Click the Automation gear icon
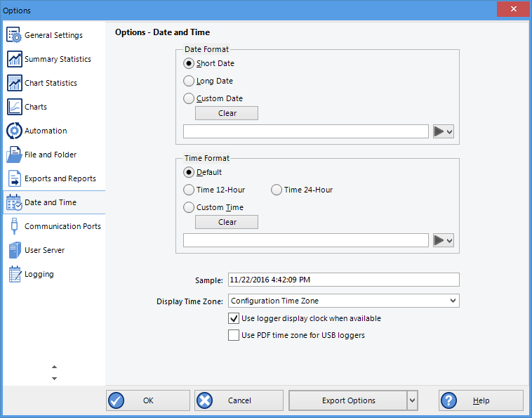 pos(14,131)
